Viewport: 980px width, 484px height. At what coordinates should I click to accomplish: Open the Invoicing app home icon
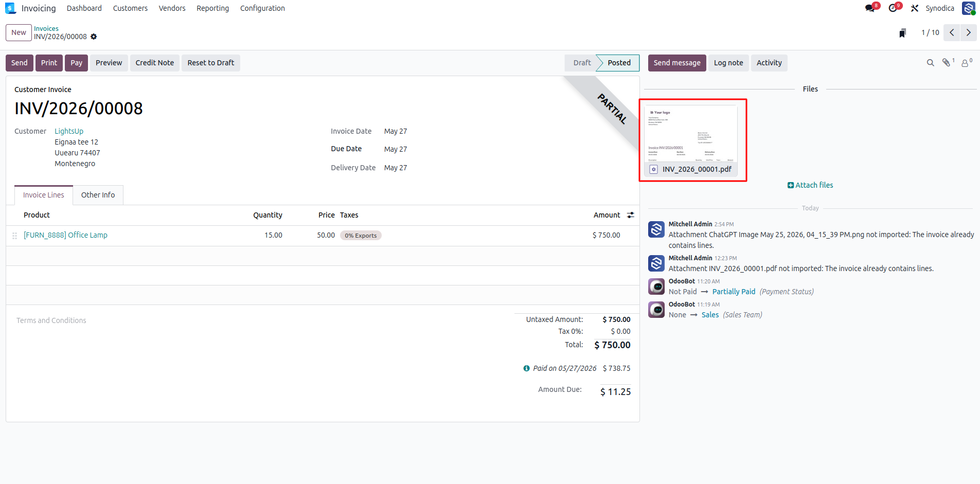(10, 8)
